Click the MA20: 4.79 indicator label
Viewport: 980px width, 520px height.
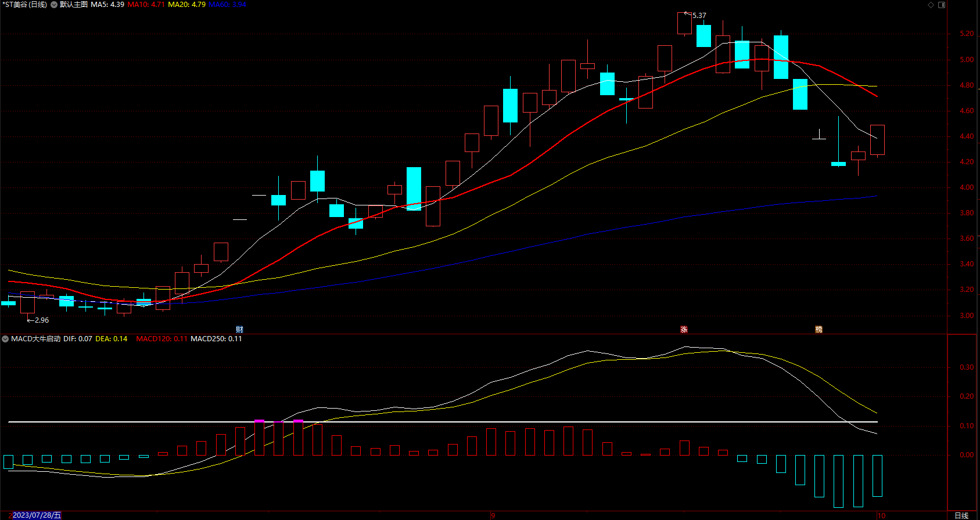[186, 5]
